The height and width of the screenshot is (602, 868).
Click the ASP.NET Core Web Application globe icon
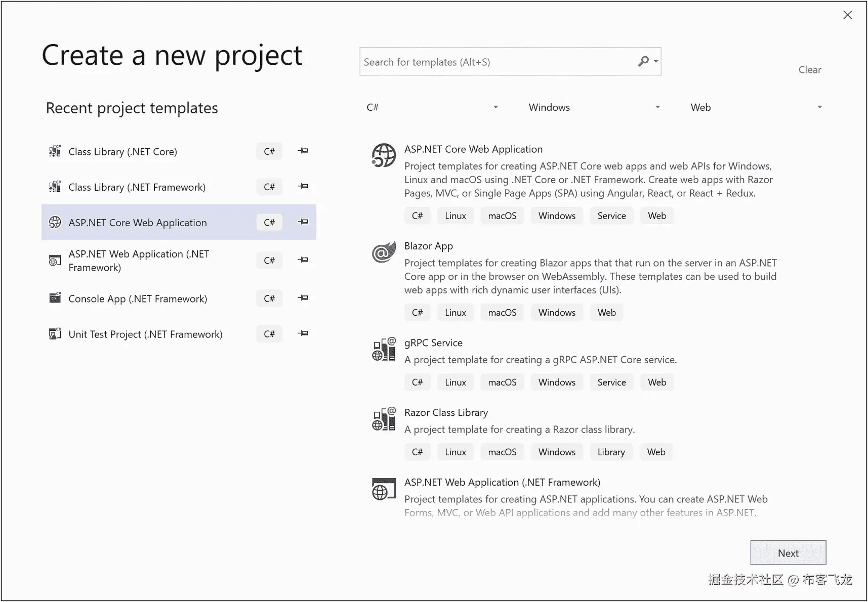point(384,155)
